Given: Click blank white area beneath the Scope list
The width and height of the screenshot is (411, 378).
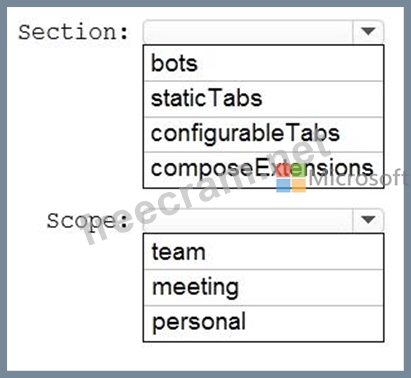Looking at the screenshot, I should [x=263, y=356].
